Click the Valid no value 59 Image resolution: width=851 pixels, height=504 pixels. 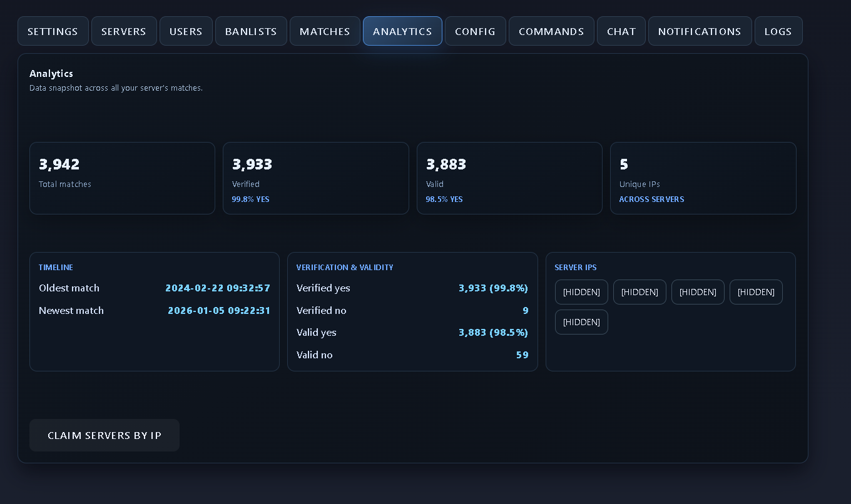point(522,355)
